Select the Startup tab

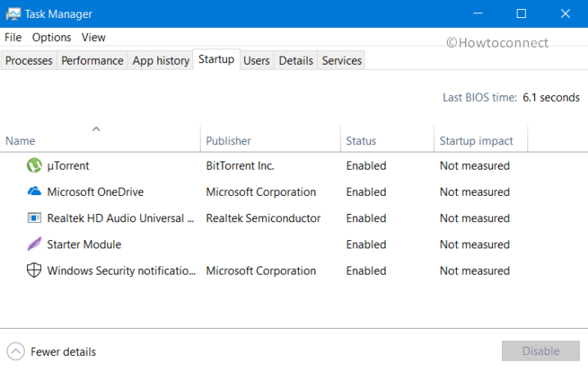216,59
